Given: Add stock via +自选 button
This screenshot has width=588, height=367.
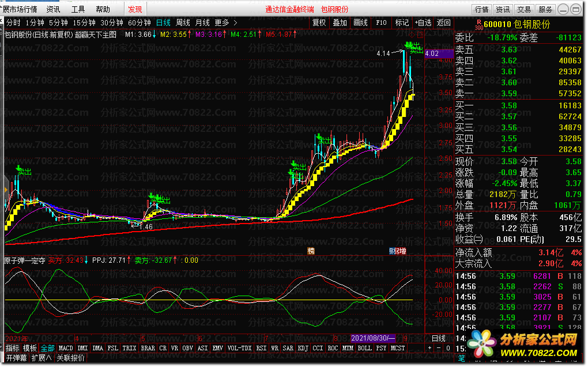Looking at the screenshot, I should coord(423,23).
